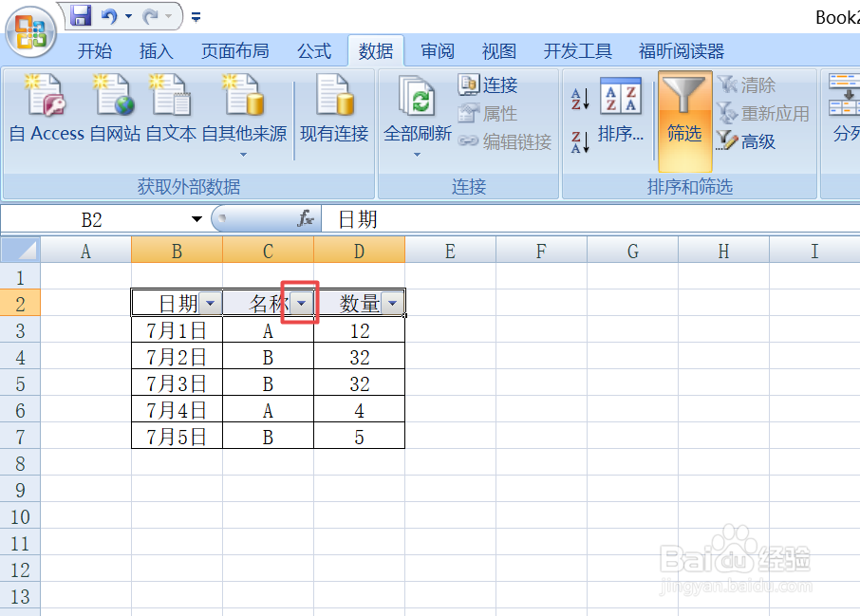
Task: Expand the 全部刷新 dropdown arrow
Action: (418, 155)
